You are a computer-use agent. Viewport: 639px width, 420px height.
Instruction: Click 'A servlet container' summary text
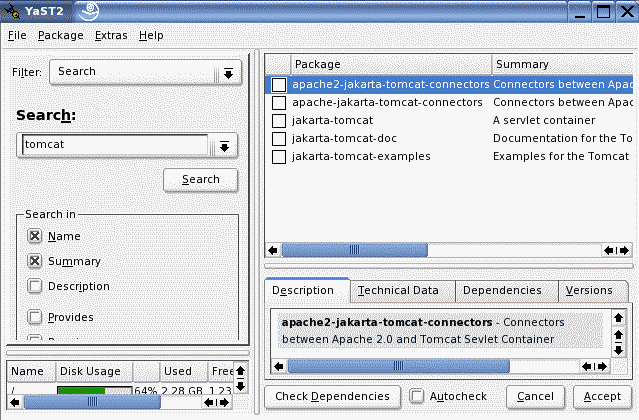point(544,121)
